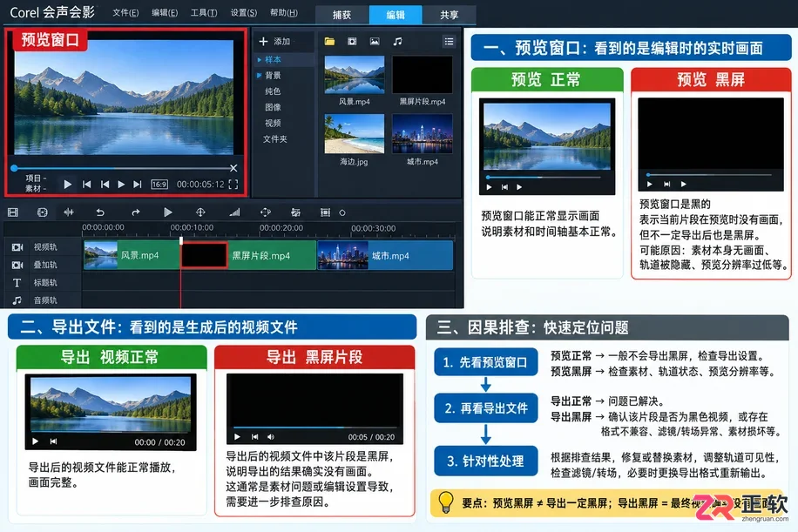
Task: Toggle 项目 playback mode in preview
Action: click(36, 178)
